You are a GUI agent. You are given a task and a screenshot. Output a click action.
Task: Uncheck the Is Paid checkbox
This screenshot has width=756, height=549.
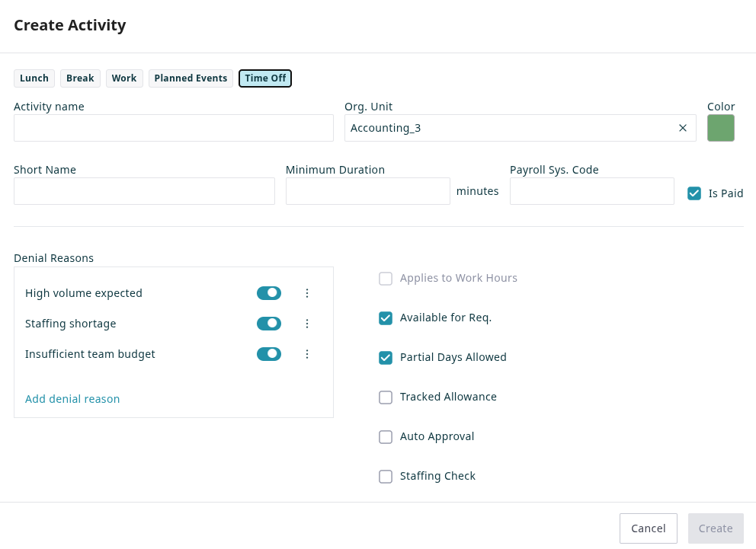(694, 193)
